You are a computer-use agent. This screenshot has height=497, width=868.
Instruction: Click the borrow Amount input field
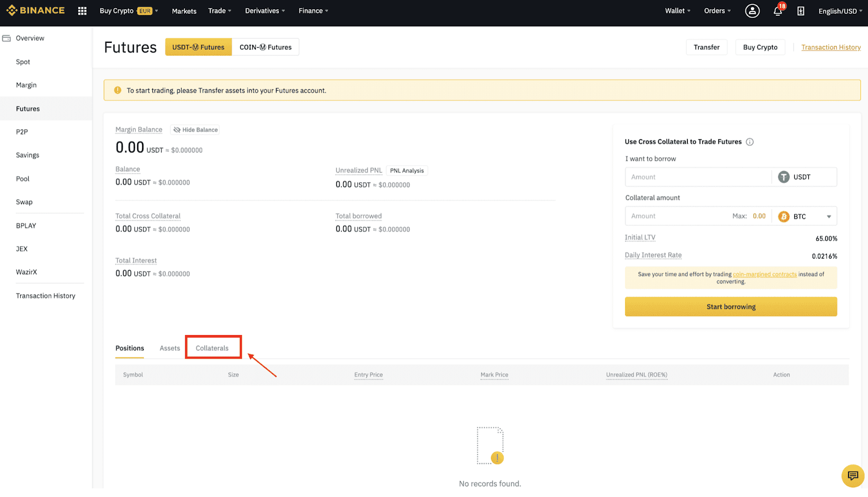coord(699,177)
